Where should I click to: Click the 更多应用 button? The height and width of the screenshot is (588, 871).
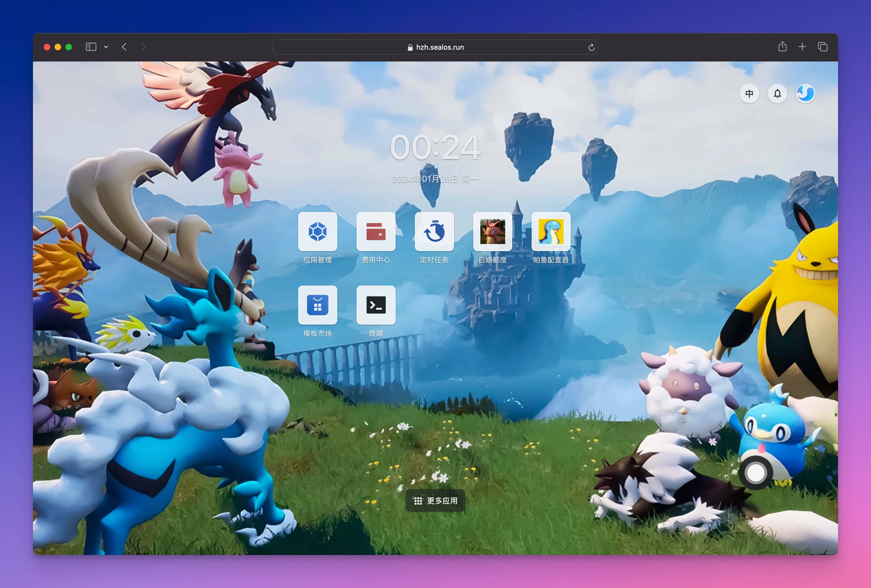[x=435, y=501]
